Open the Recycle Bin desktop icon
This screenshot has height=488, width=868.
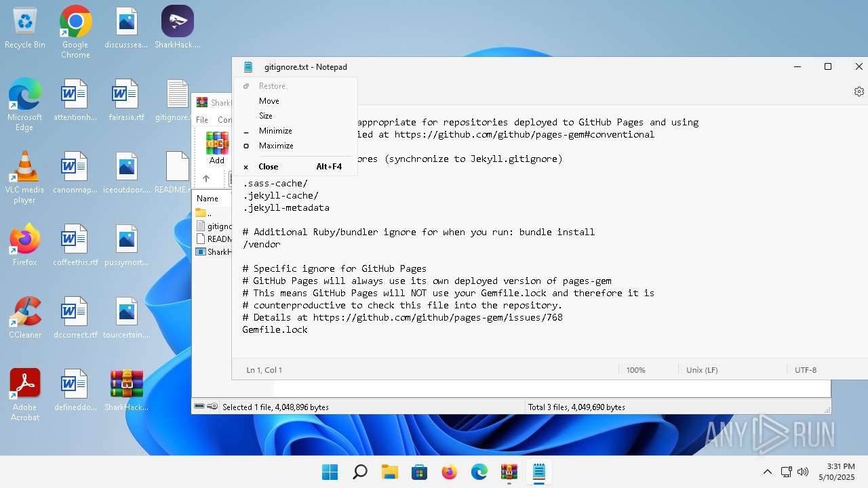click(25, 28)
